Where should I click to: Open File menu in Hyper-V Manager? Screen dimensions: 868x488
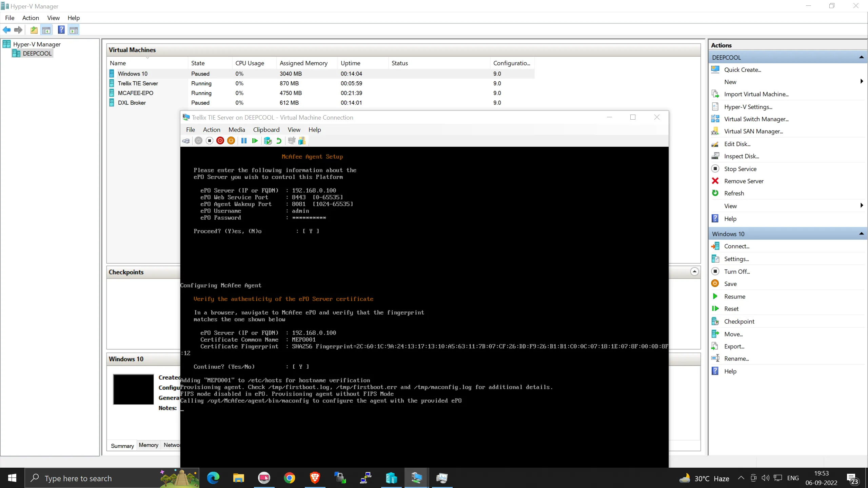click(9, 18)
